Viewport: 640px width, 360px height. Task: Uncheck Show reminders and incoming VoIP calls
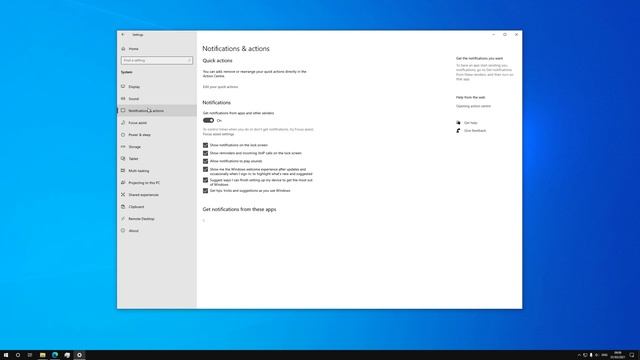205,153
